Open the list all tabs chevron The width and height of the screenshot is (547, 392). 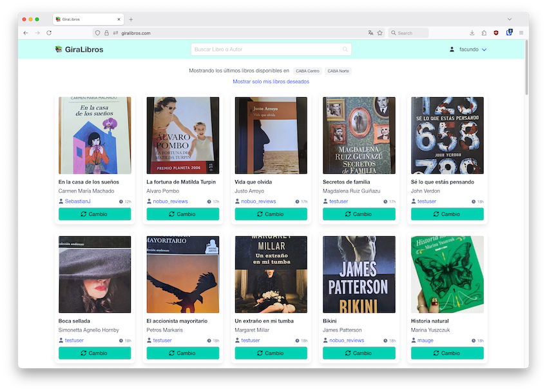click(x=510, y=19)
